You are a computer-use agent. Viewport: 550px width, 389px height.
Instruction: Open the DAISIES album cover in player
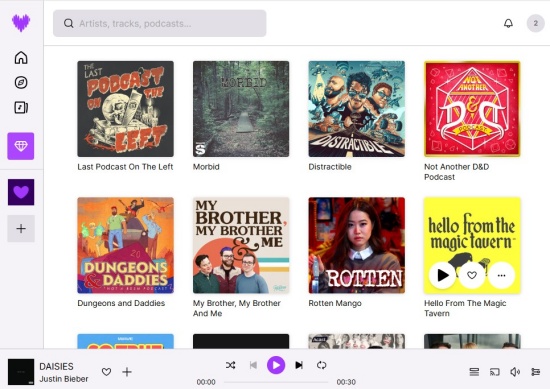click(x=21, y=372)
